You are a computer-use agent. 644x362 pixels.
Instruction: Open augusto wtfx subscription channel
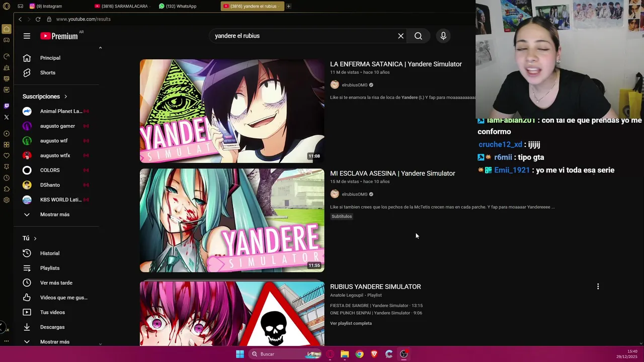55,155
